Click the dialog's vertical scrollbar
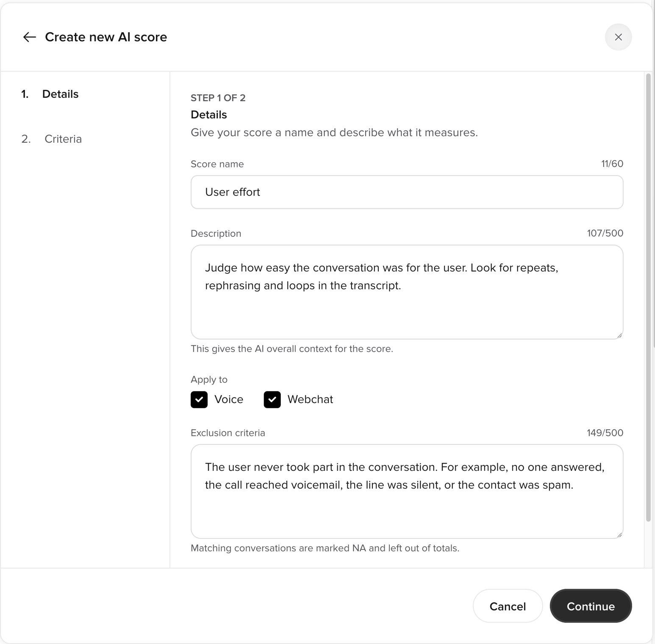 click(x=648, y=297)
